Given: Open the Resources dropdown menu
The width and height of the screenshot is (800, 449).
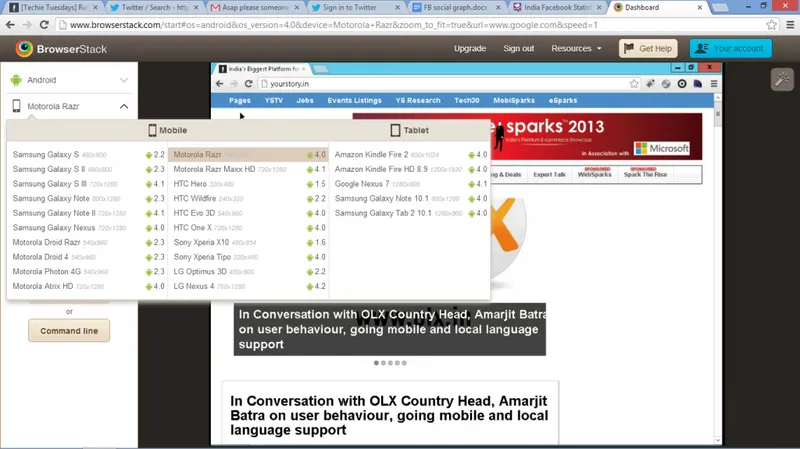Looking at the screenshot, I should point(576,48).
